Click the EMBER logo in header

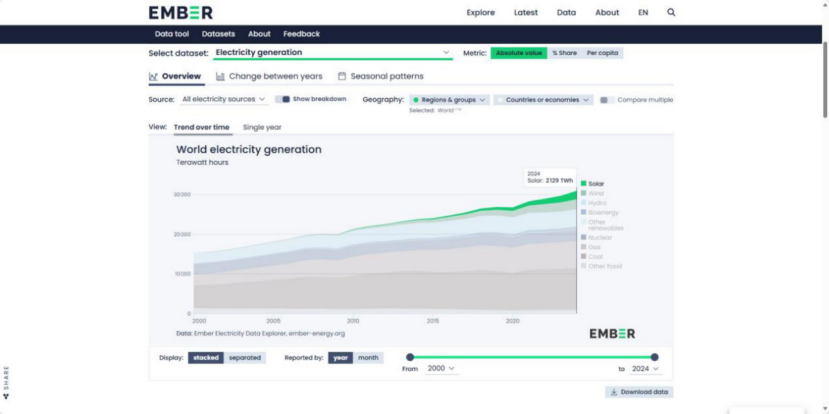pos(180,13)
